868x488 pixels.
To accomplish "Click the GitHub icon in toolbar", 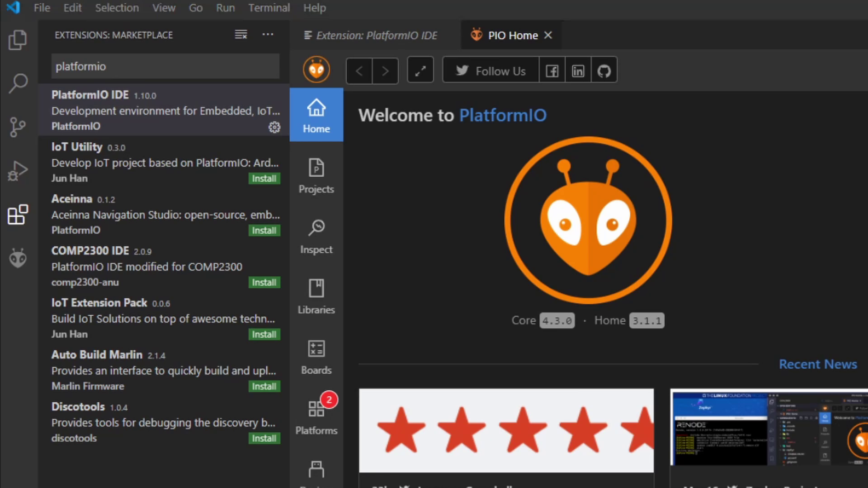I will coord(604,71).
